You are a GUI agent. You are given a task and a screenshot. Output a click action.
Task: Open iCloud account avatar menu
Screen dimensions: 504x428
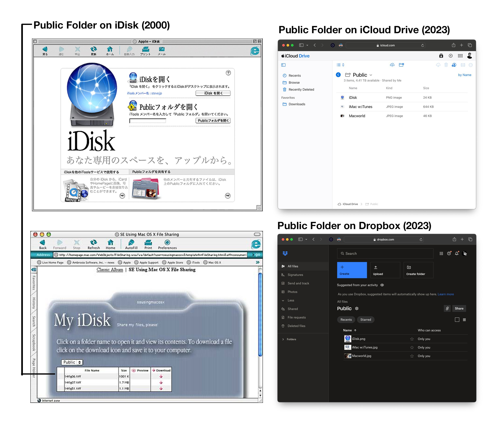(469, 56)
